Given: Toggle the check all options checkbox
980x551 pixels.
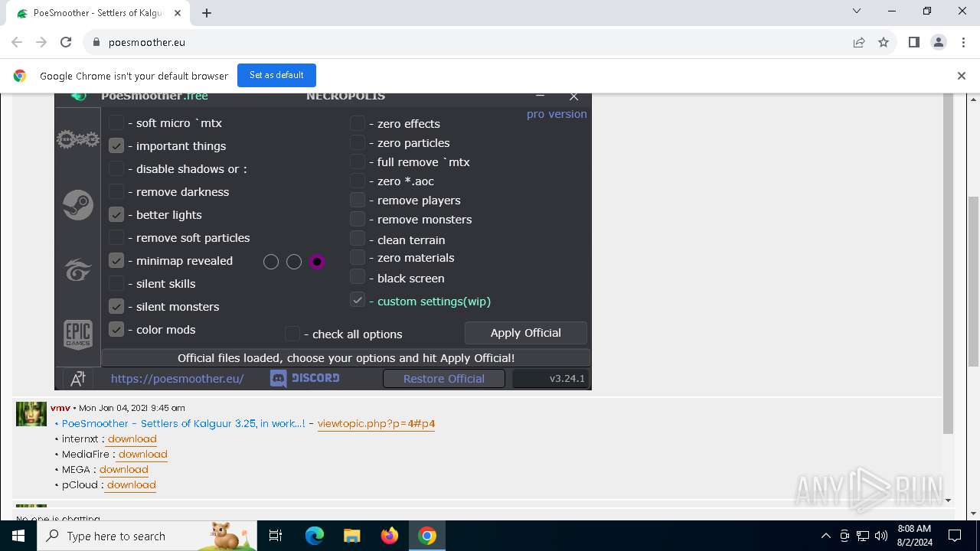Looking at the screenshot, I should coord(292,334).
